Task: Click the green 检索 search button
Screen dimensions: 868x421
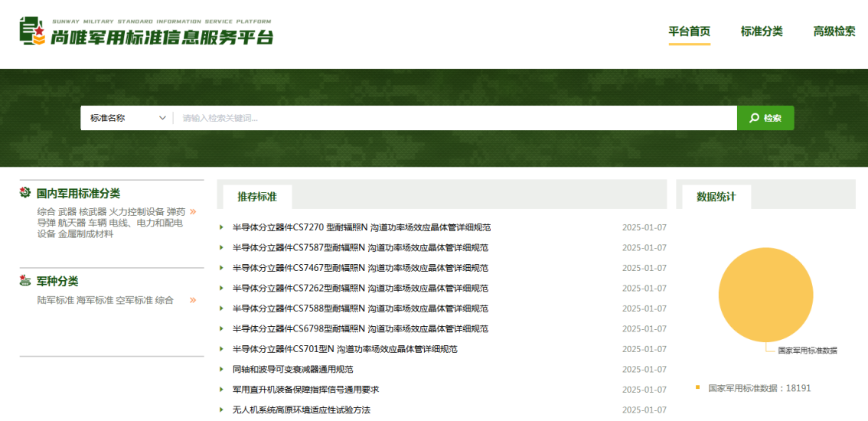Action: click(765, 118)
